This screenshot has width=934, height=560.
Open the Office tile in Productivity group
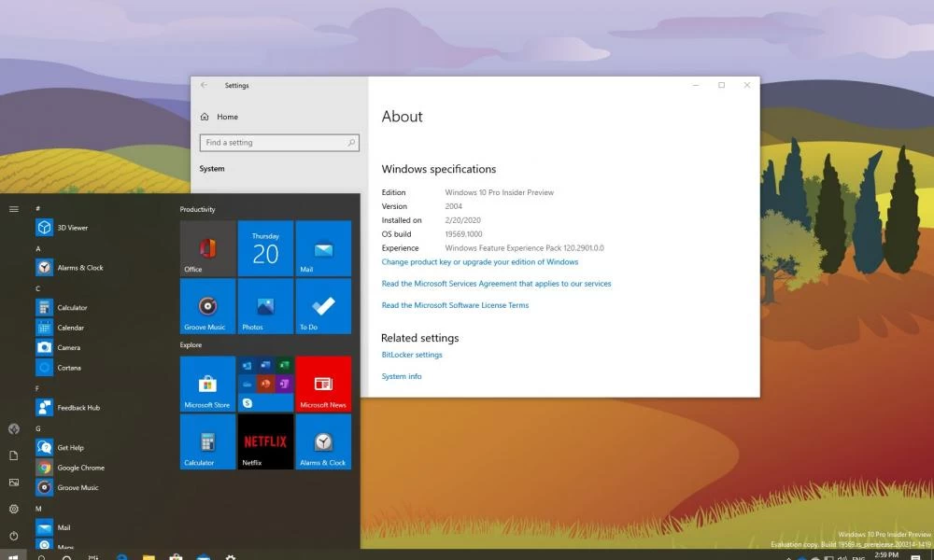[x=207, y=248]
